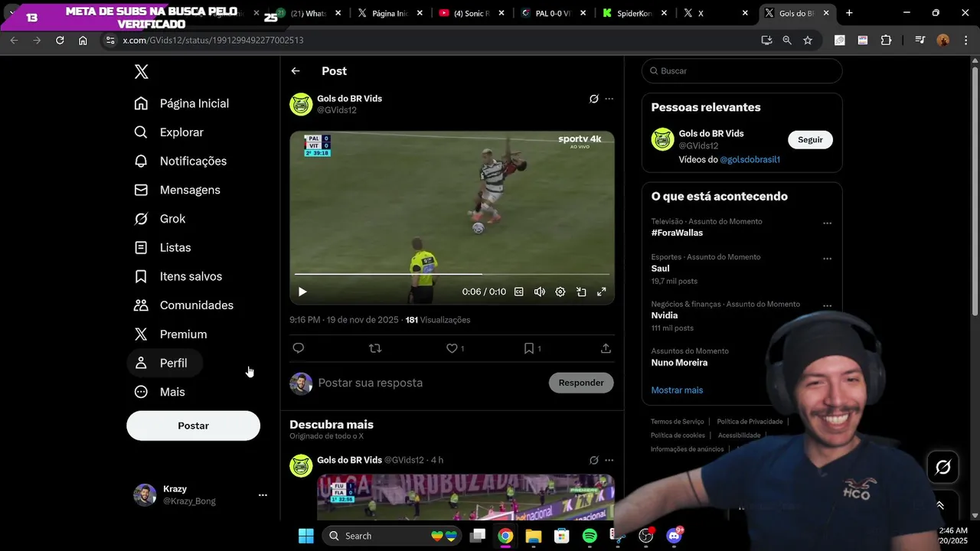Open Listas
Screen dimensions: 980x551
pyautogui.click(x=163, y=248)
